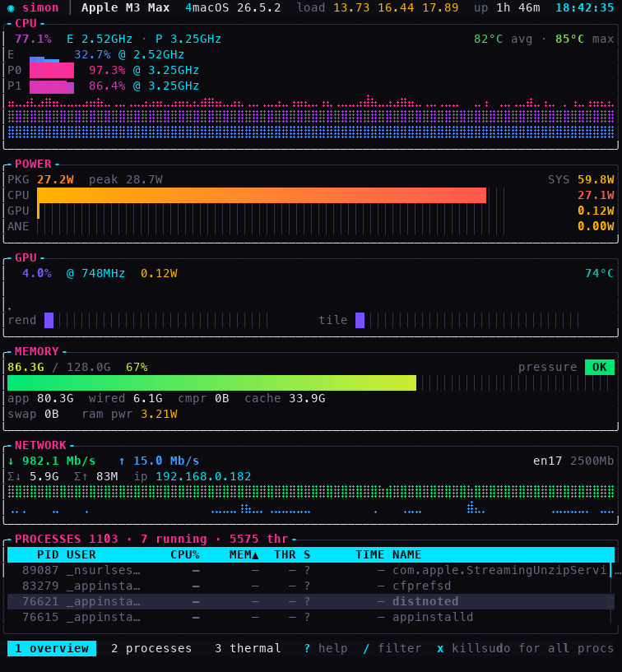Click PID 83279

40,586
